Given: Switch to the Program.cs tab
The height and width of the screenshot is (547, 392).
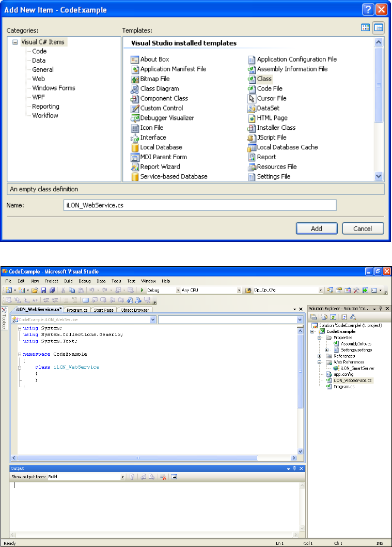Looking at the screenshot, I should pos(77,310).
